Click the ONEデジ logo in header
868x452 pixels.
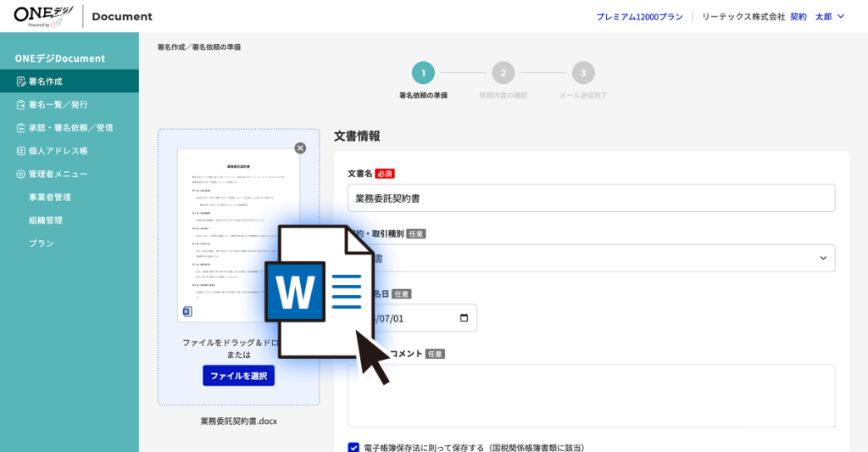[x=44, y=16]
